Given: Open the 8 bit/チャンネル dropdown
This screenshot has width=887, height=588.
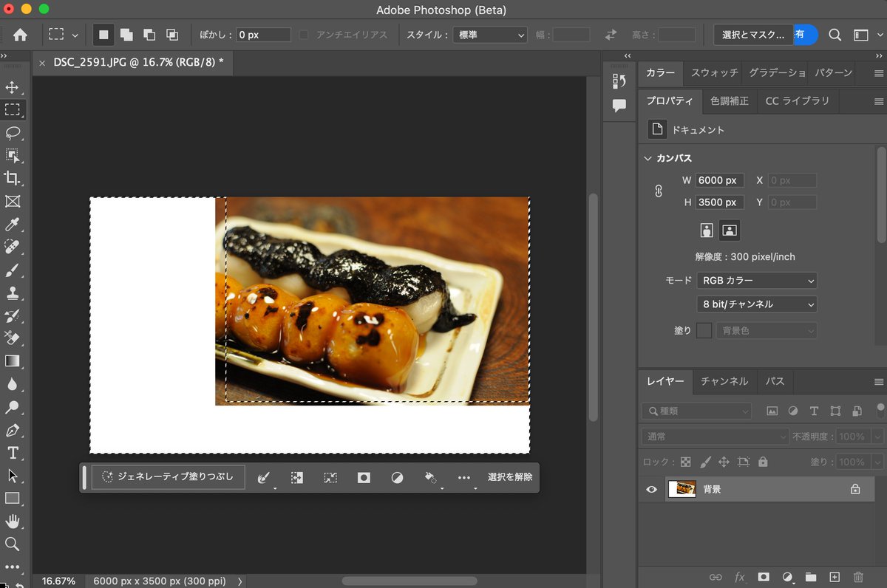Looking at the screenshot, I should pyautogui.click(x=756, y=304).
